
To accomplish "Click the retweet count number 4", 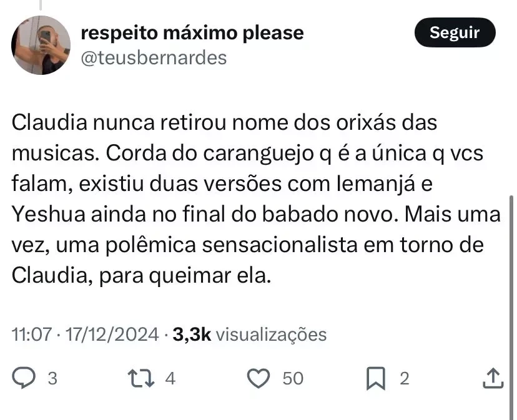I will (x=169, y=378).
